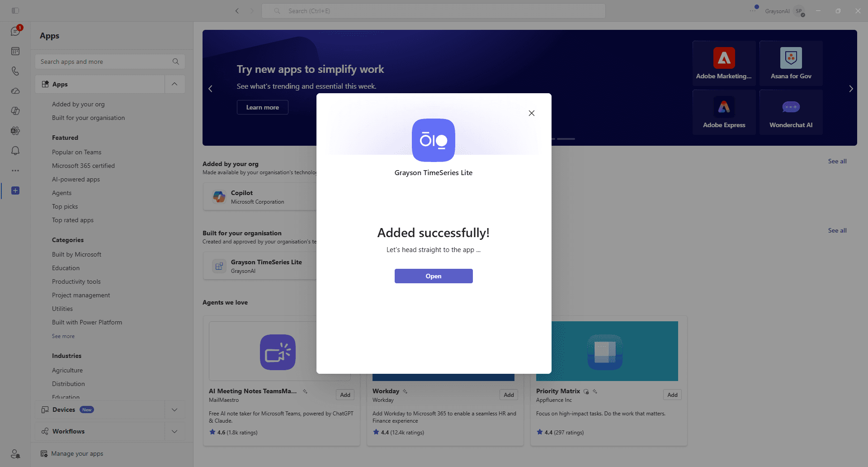
Task: Select Workflows section in sidebar
Action: coord(100,431)
